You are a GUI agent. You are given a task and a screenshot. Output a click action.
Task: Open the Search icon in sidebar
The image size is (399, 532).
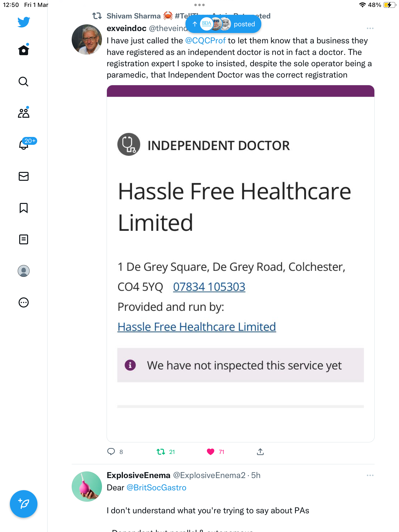tap(24, 82)
